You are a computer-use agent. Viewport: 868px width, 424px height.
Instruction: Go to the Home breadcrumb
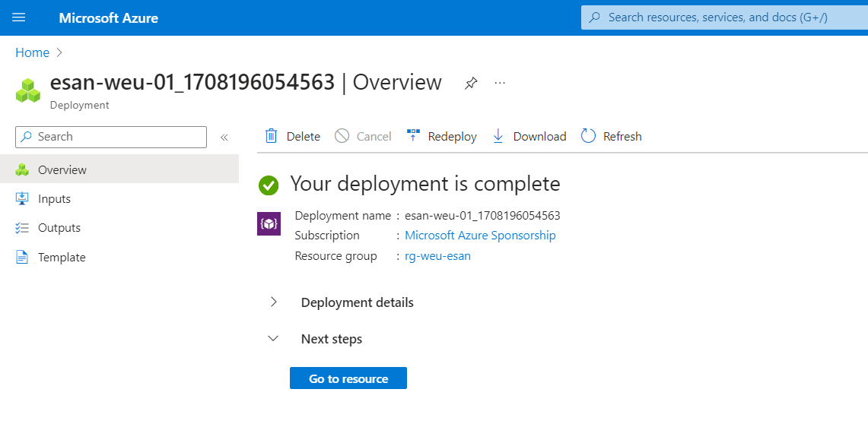pos(32,52)
